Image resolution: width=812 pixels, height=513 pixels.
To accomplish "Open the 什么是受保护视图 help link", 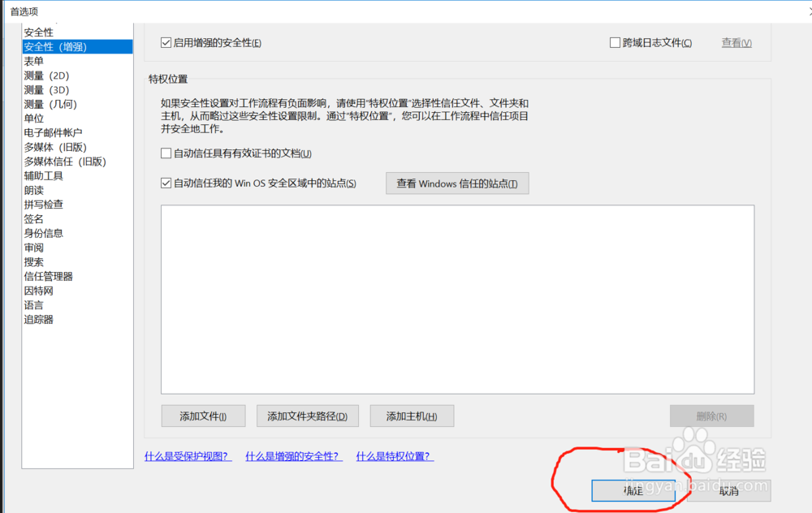I will point(188,456).
